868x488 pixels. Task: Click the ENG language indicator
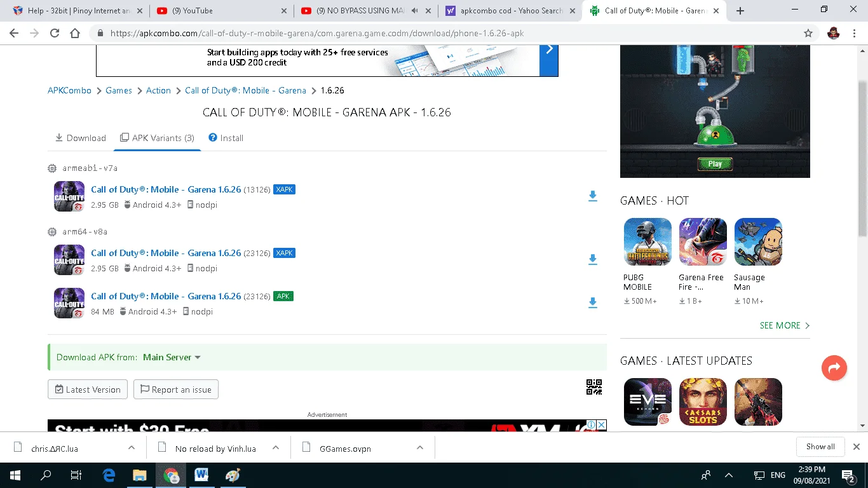pos(778,475)
